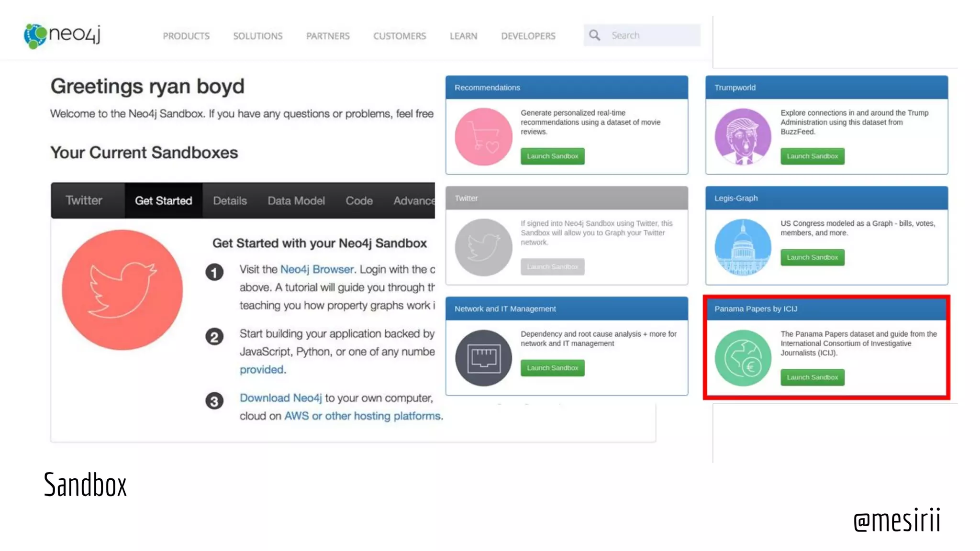The image size is (980, 551).
Task: Click the blue Capitol building Legis-Graph icon
Action: coord(743,247)
